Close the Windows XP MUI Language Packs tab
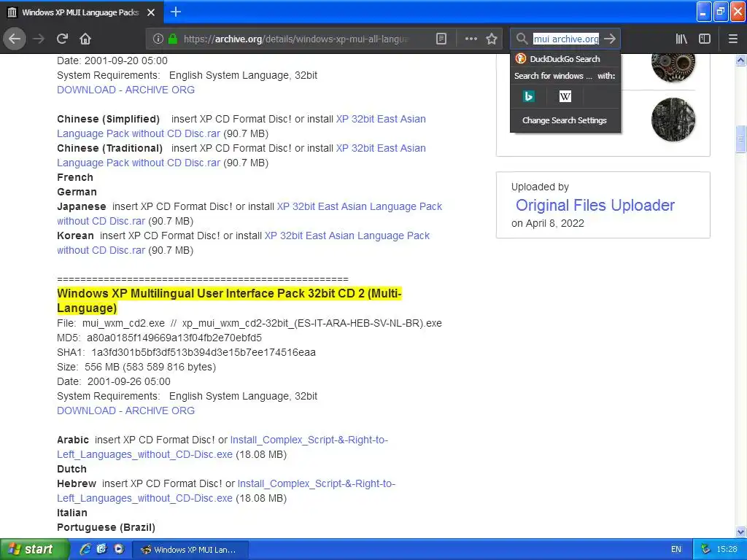 click(151, 12)
